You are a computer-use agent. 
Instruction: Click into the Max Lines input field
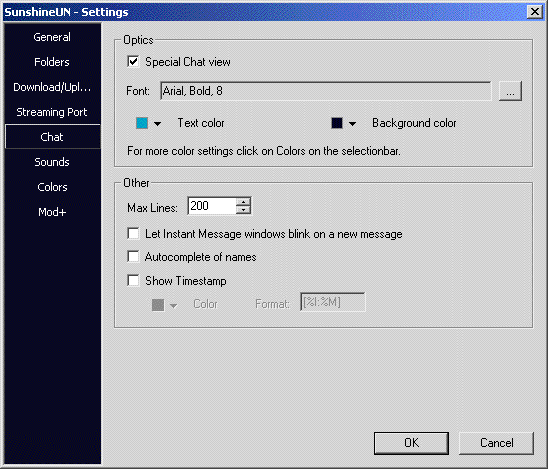(x=212, y=206)
